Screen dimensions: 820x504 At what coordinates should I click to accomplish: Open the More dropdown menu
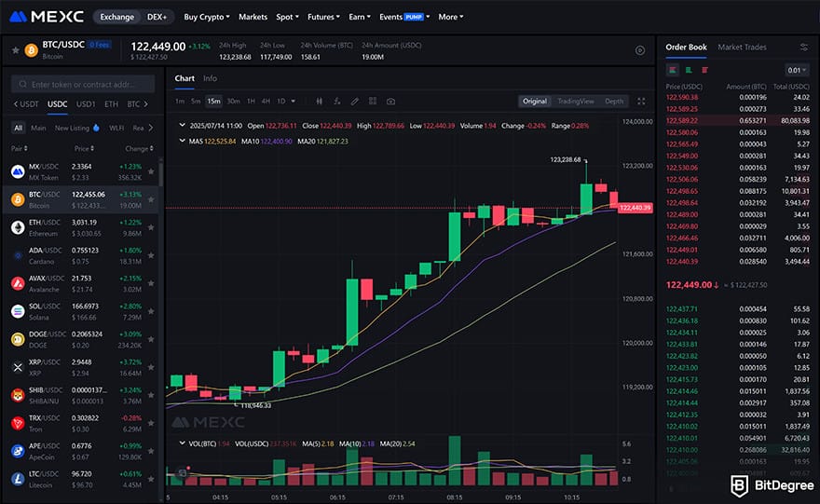[x=450, y=17]
